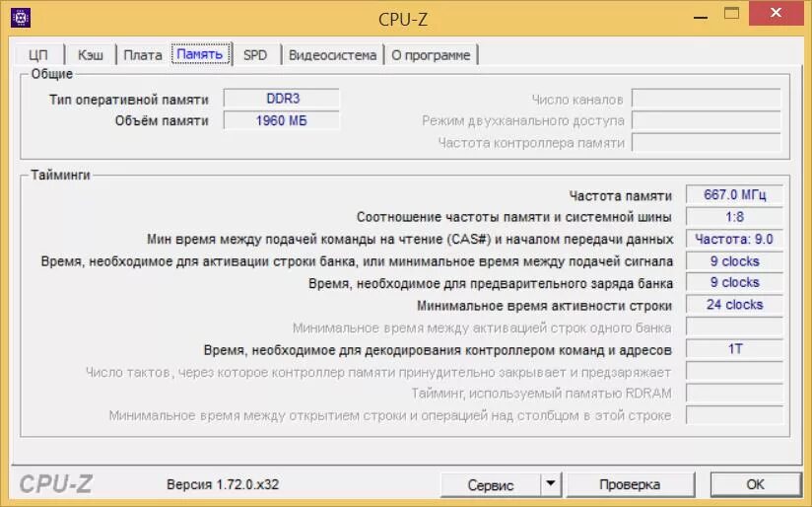Click the Частота: 9.0 CAS value
Viewport: 812px width, 507px height.
tap(734, 239)
